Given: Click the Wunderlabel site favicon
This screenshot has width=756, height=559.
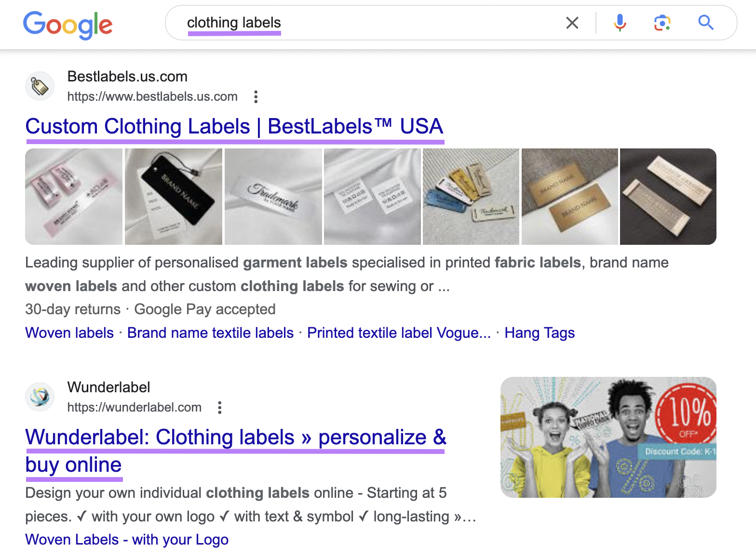Looking at the screenshot, I should 40,397.
